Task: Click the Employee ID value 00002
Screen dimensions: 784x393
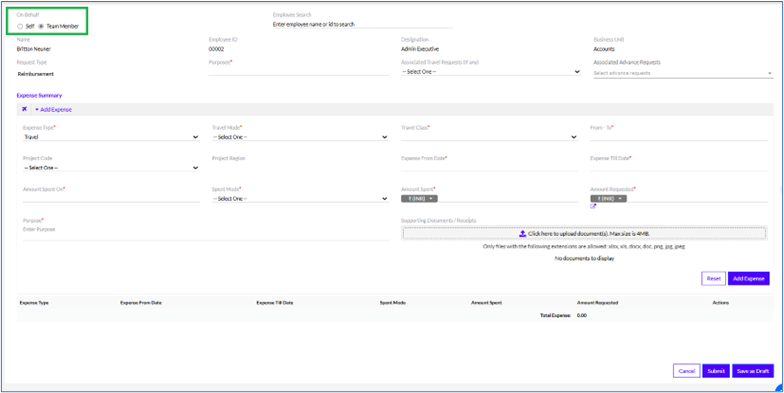Action: point(216,49)
